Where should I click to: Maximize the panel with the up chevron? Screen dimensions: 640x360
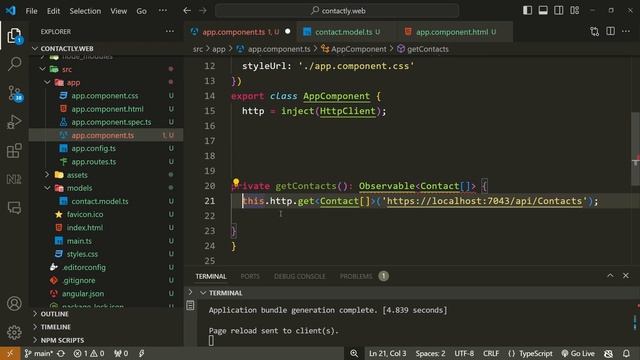point(610,276)
